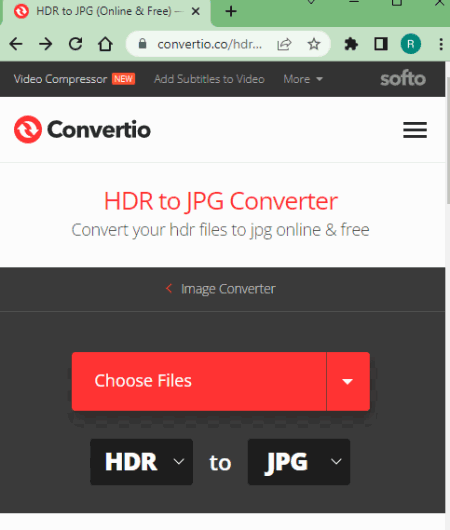Toggle the browser side panel icon
This screenshot has height=530, width=450.
tap(381, 44)
